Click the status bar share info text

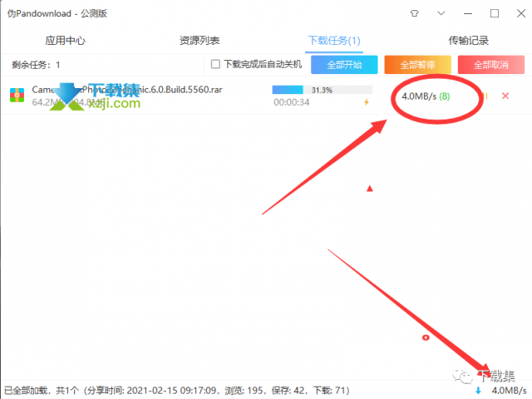point(177,391)
